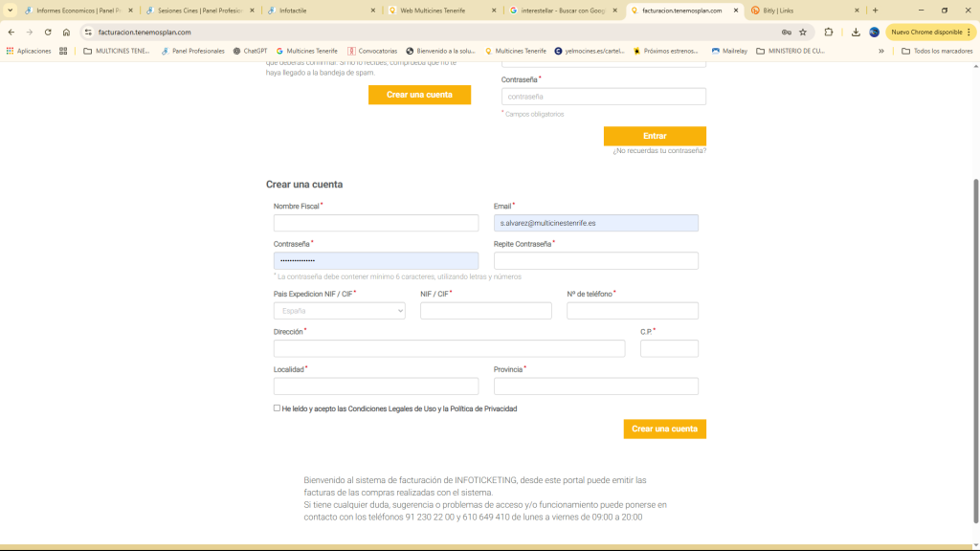Click the browser reload page icon
Viewport: 980px width, 551px height.
click(x=48, y=32)
